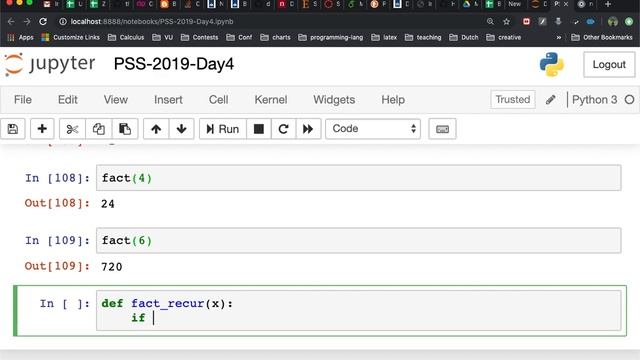Viewport: 640px width, 360px height.
Task: Click the pencil edit mode indicator
Action: 551,100
